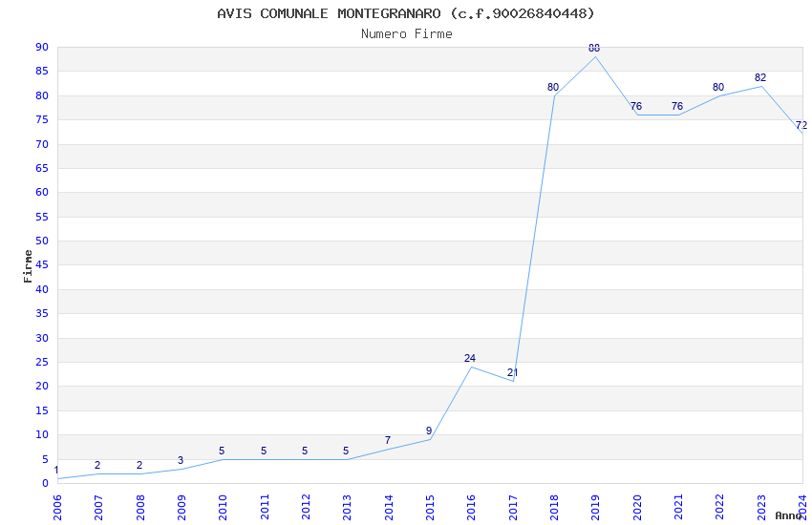Select x-axis year 2009

click(182, 508)
